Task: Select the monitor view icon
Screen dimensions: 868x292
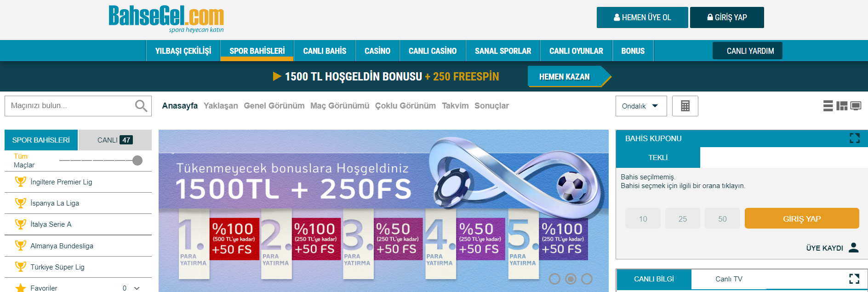Action: [x=856, y=106]
